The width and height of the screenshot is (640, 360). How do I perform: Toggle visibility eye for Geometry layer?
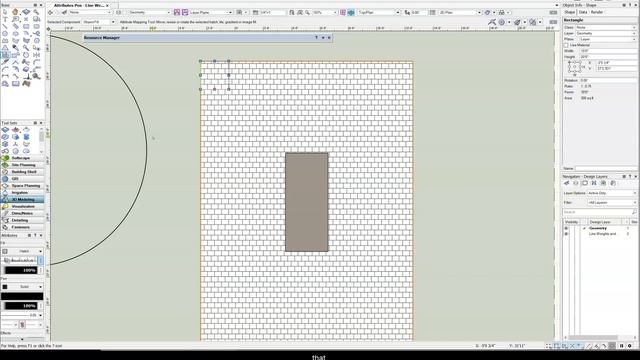[566, 229]
